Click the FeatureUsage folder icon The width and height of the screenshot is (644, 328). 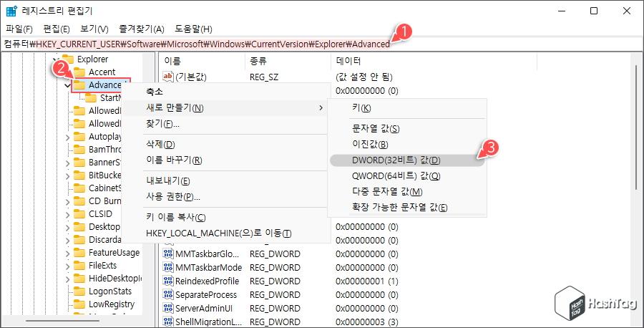point(79,253)
